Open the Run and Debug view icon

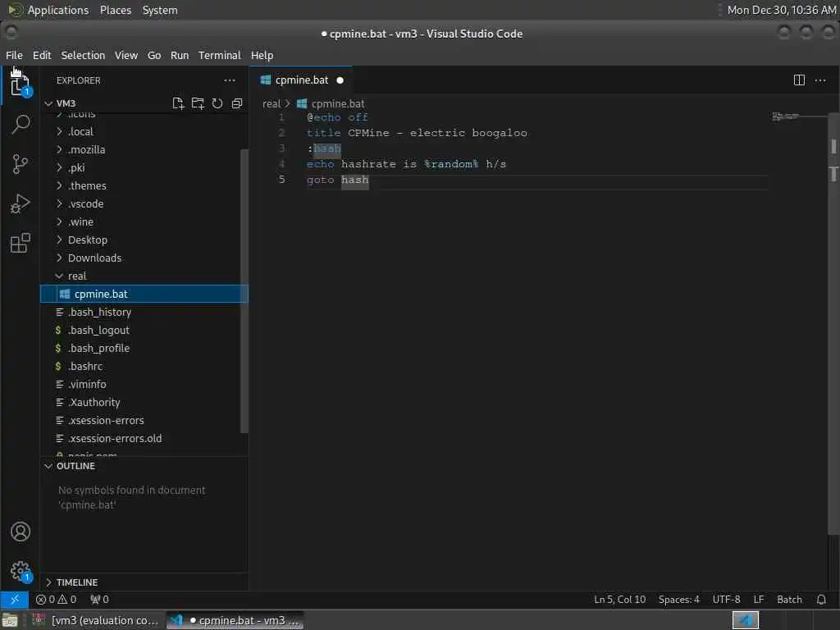(x=21, y=203)
